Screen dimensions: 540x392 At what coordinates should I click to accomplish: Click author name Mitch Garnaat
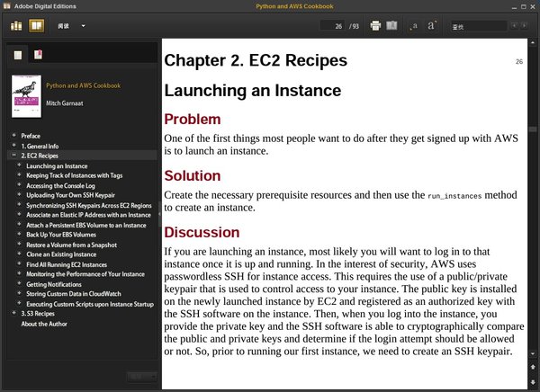click(65, 103)
